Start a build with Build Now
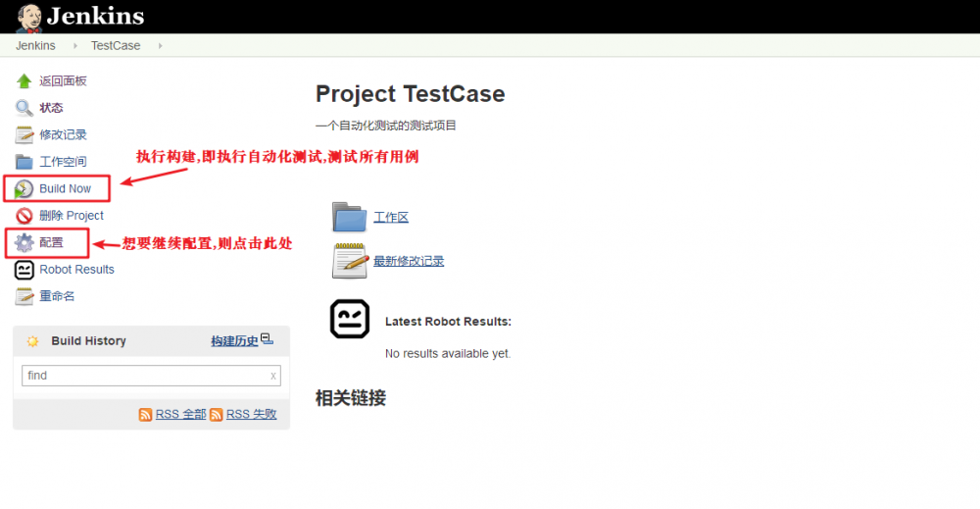This screenshot has width=980, height=509. 65,188
